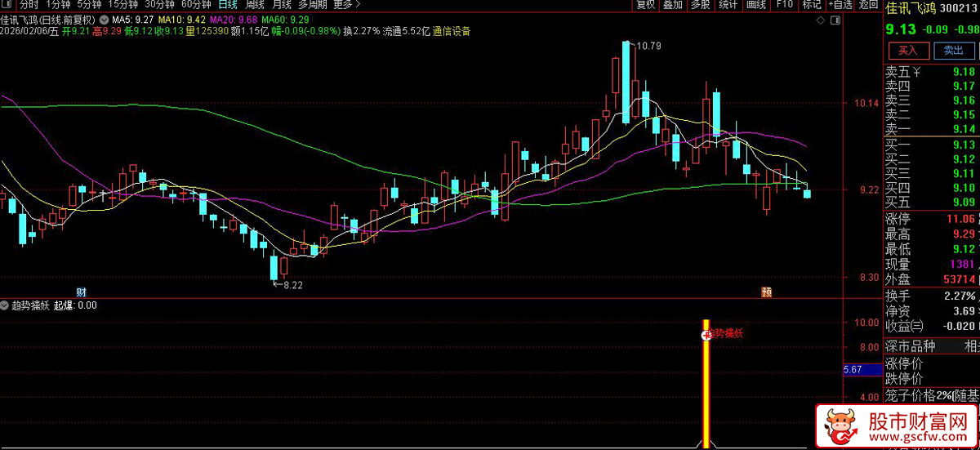Switch to the 分时 chart tab
This screenshot has height=450, width=980.
point(29,4)
